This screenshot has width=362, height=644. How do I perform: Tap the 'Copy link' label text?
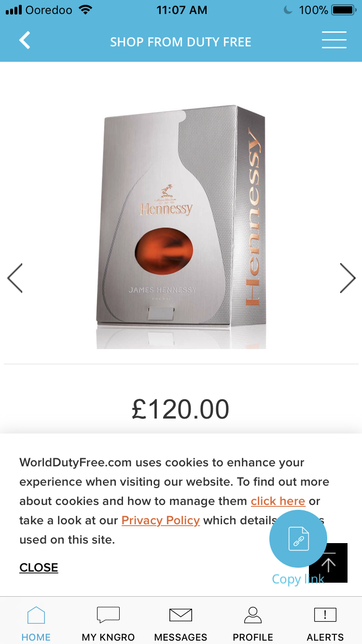coord(298,579)
